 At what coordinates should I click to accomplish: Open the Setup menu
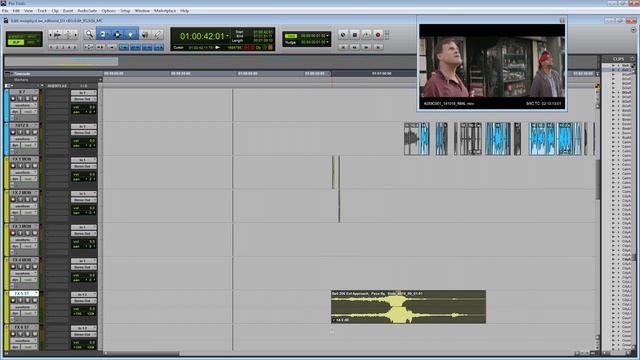tap(125, 11)
